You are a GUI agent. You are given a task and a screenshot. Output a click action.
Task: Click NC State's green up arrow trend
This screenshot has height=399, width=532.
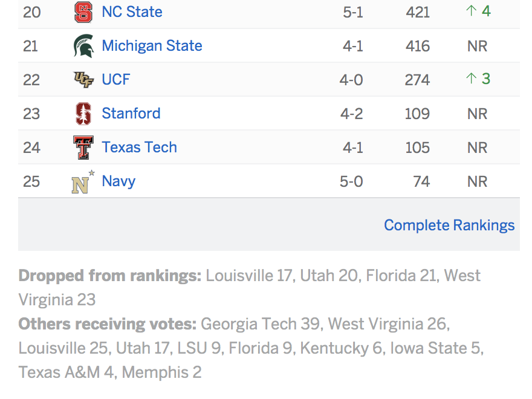(x=478, y=11)
